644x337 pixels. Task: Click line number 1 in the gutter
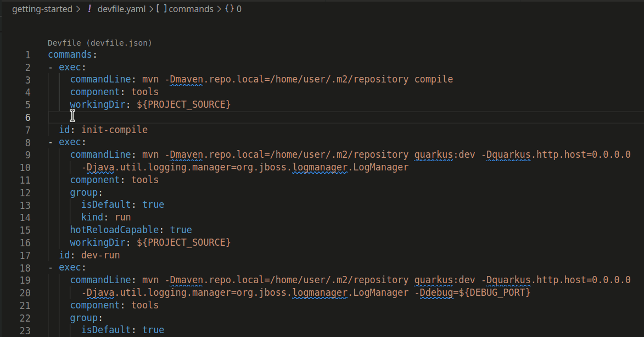[x=27, y=54]
